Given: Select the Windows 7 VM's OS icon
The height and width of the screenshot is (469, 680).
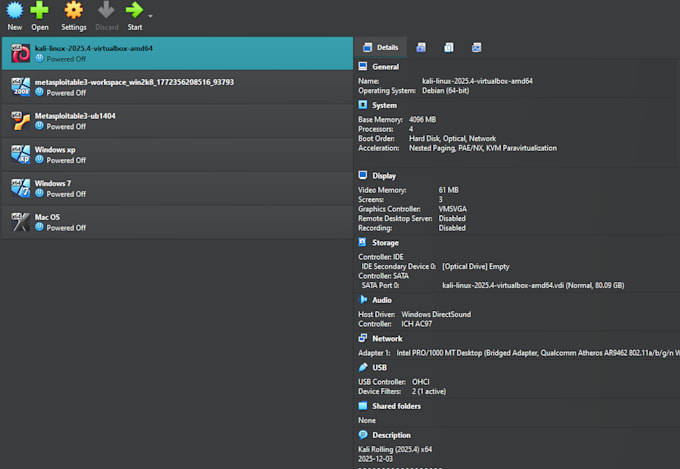Looking at the screenshot, I should [20, 188].
